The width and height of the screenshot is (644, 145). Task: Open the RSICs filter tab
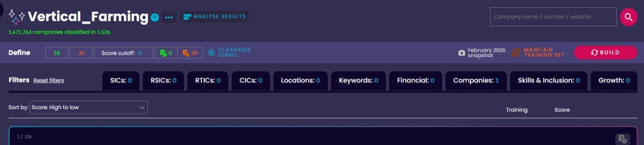(x=163, y=80)
